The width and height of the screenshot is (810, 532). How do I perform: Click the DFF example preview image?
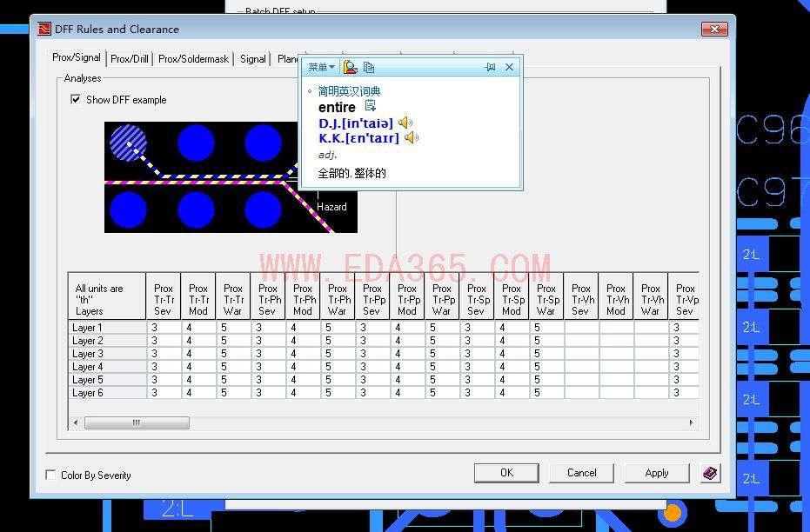click(x=231, y=177)
